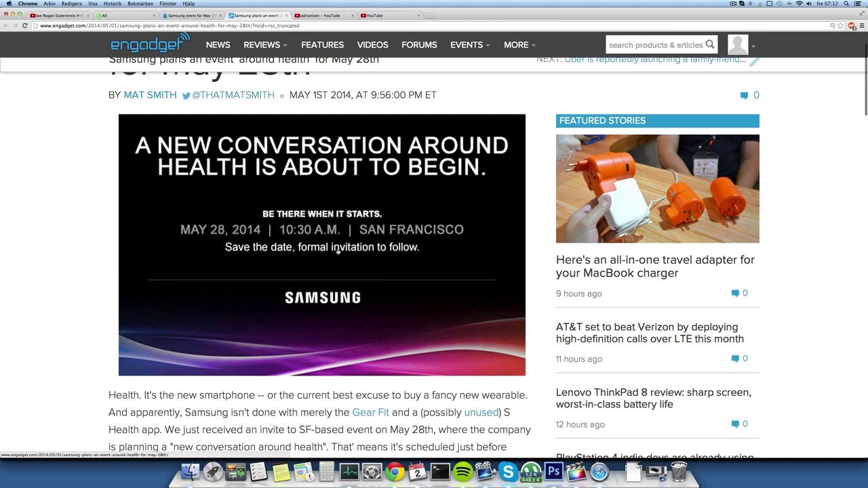Click the article comment bubble icon
Screen dimensions: 868x488
[744, 96]
